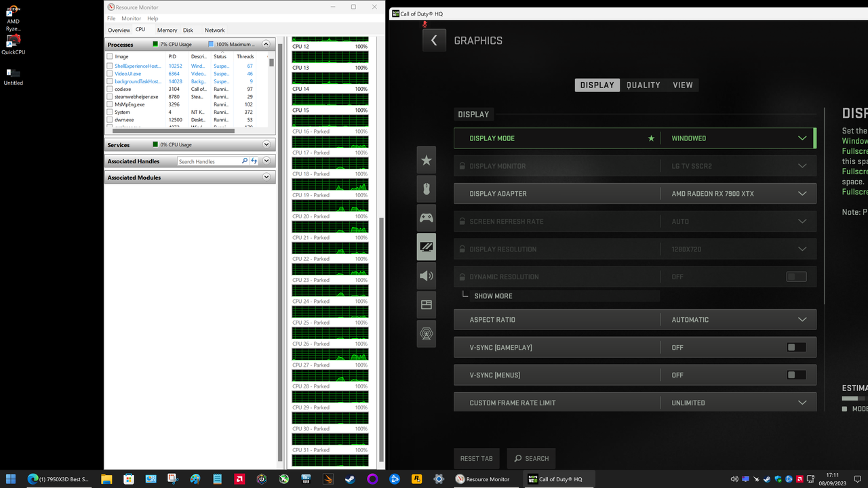The image size is (868, 488).
Task: Open the Windows Start menu
Action: [x=12, y=479]
